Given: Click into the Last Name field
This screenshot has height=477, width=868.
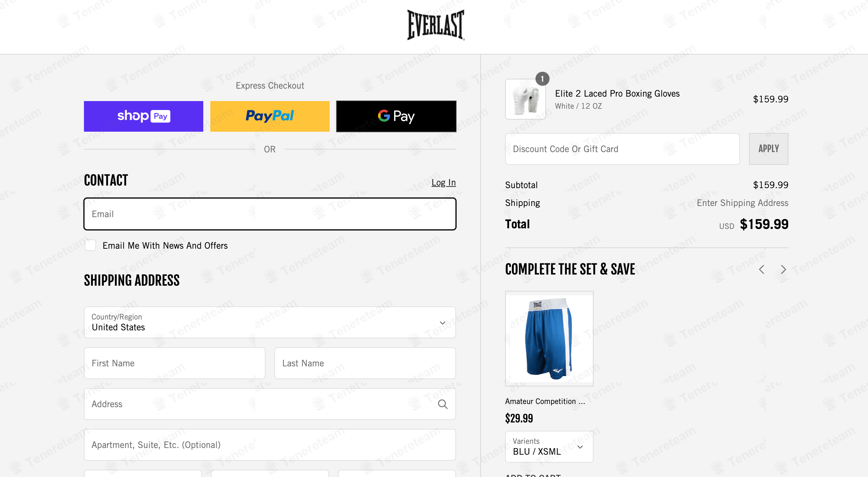Looking at the screenshot, I should point(365,363).
